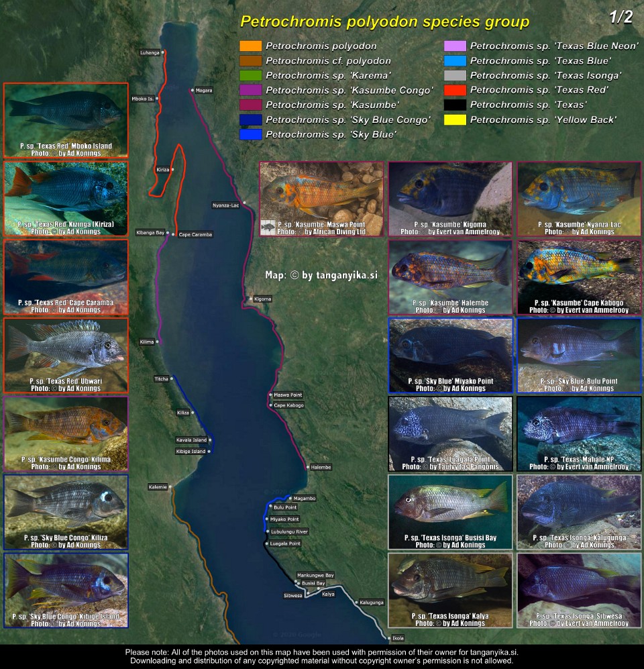Select the green 'Karema' legend swatch
The width and height of the screenshot is (644, 669).
click(x=250, y=75)
